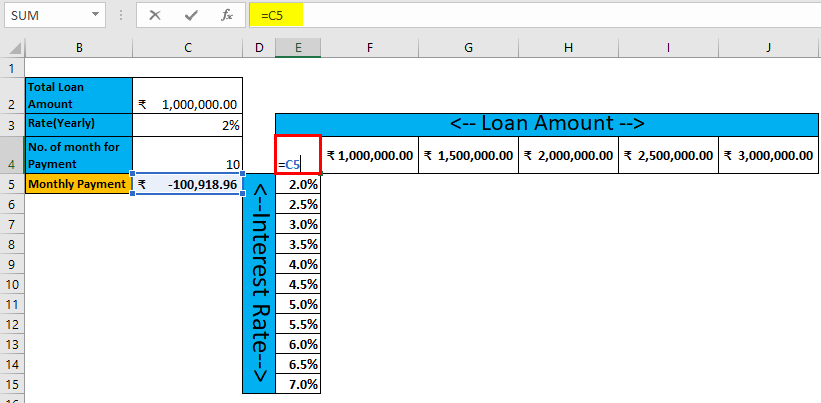Click the cell with value 10
This screenshot has width=821, height=403.
click(188, 155)
